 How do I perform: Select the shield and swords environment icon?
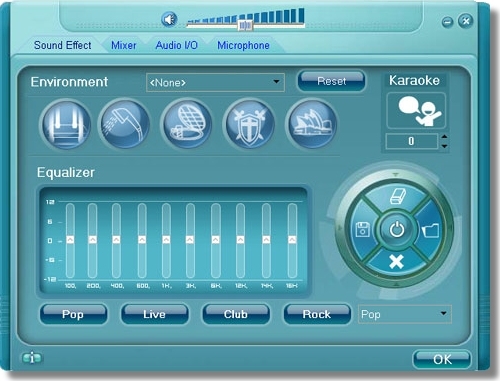(250, 124)
